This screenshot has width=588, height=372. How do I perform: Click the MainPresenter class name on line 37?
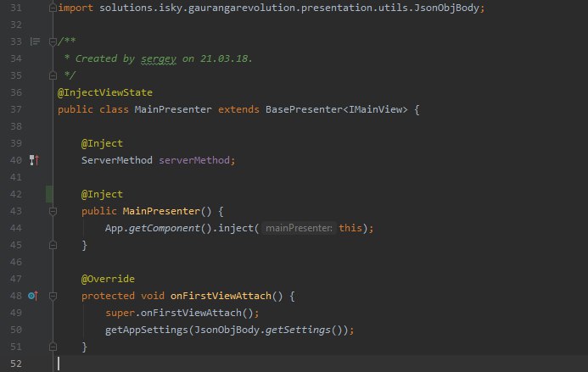pyautogui.click(x=173, y=109)
